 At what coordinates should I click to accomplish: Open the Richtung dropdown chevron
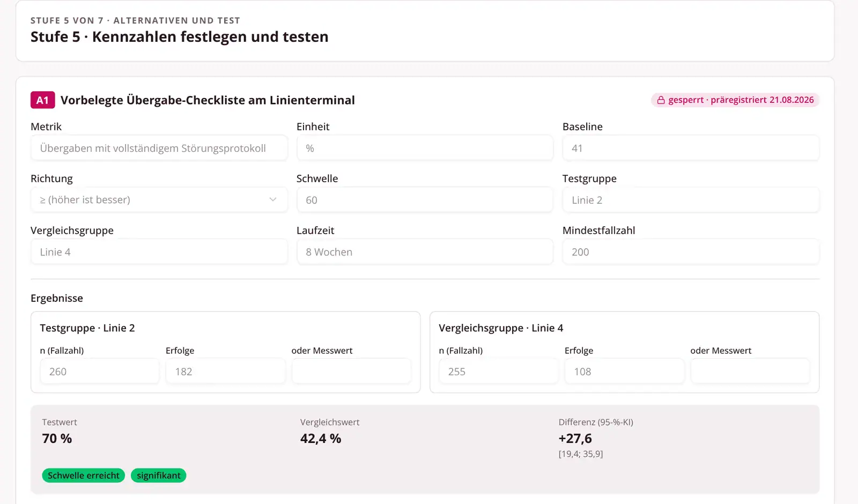272,199
